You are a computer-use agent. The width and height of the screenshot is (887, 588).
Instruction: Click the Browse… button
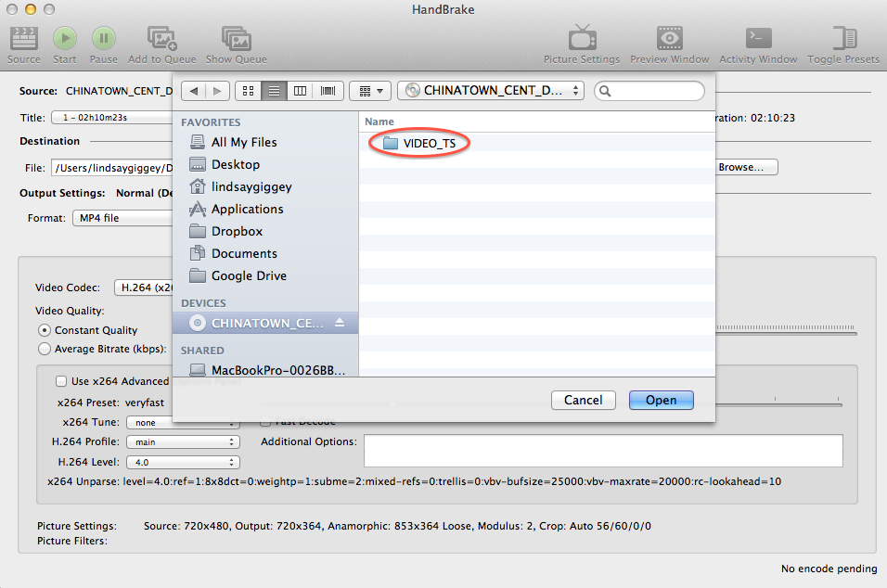point(746,167)
